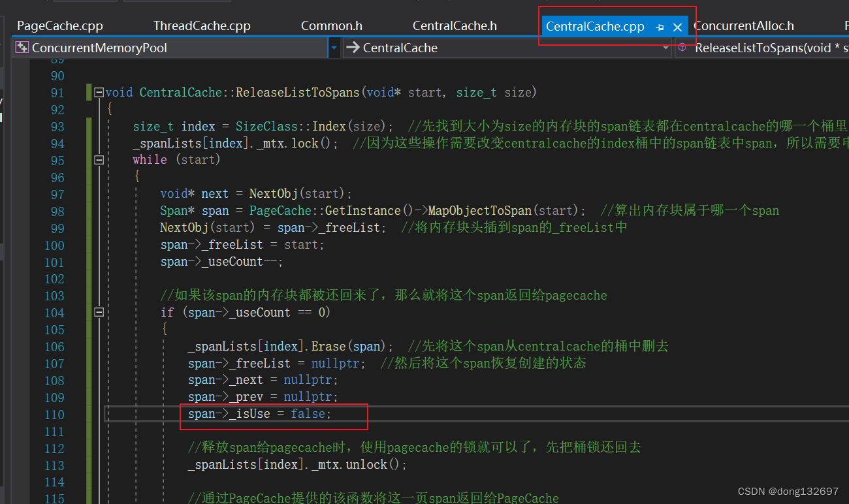This screenshot has height=504, width=849.
Task: Switch to the ConcurrentAlloc.h tab
Action: [x=744, y=26]
